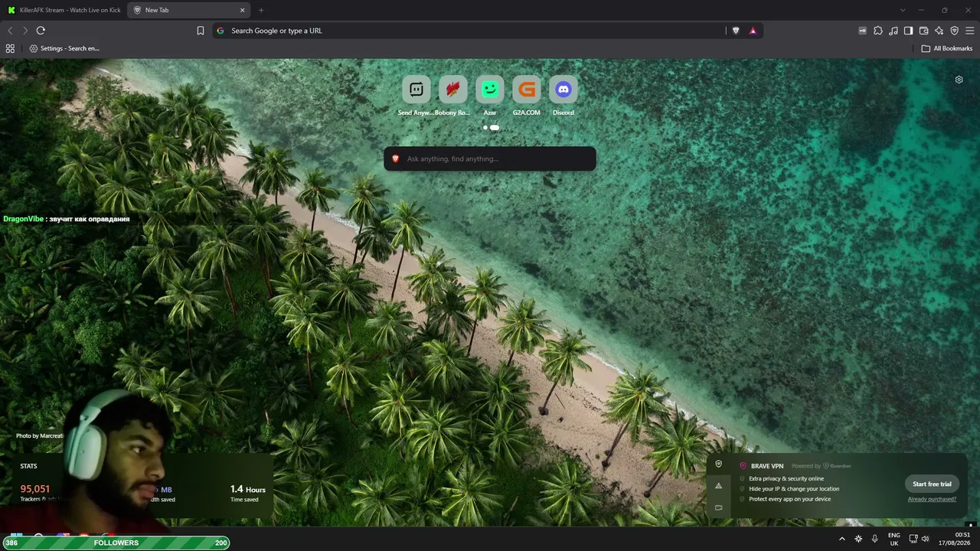Switch to the KillerAFK Stream tab

point(64,10)
